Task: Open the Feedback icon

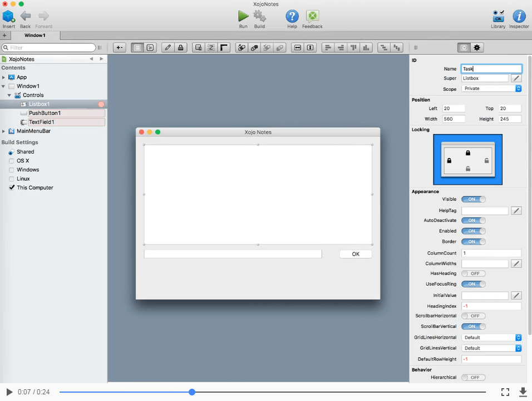Action: (312, 16)
